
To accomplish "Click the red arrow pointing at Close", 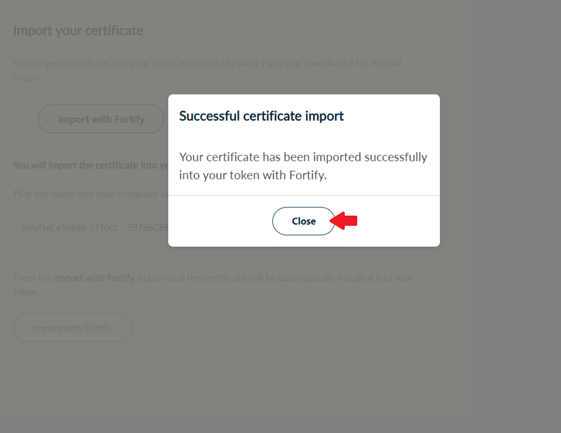I will (344, 220).
